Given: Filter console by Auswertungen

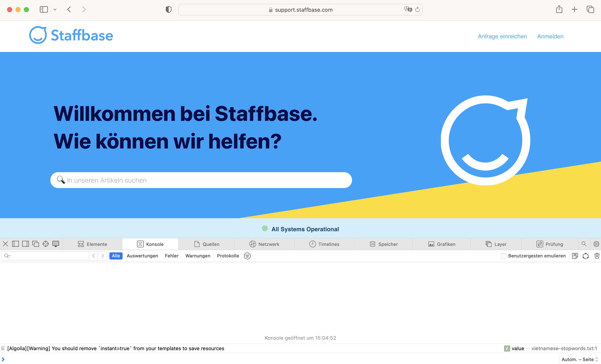Looking at the screenshot, I should coord(142,256).
